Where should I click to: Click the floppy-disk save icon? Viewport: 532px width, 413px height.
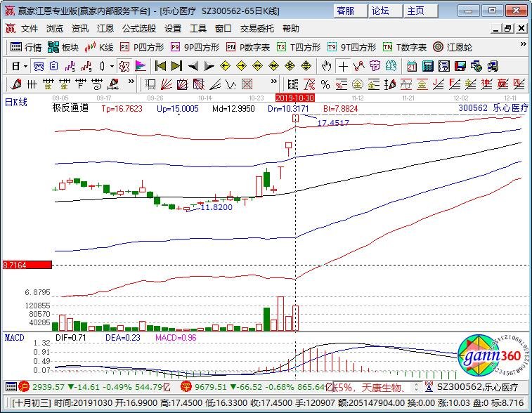pos(460,66)
